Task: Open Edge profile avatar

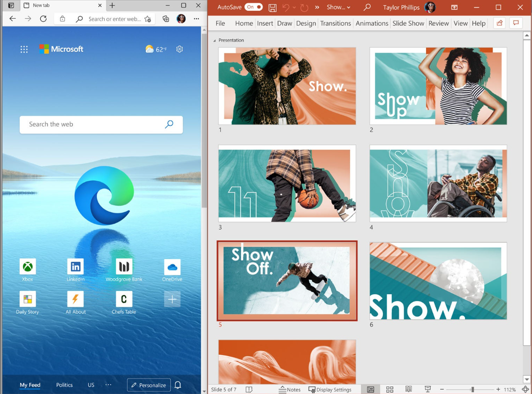Action: 181,19
